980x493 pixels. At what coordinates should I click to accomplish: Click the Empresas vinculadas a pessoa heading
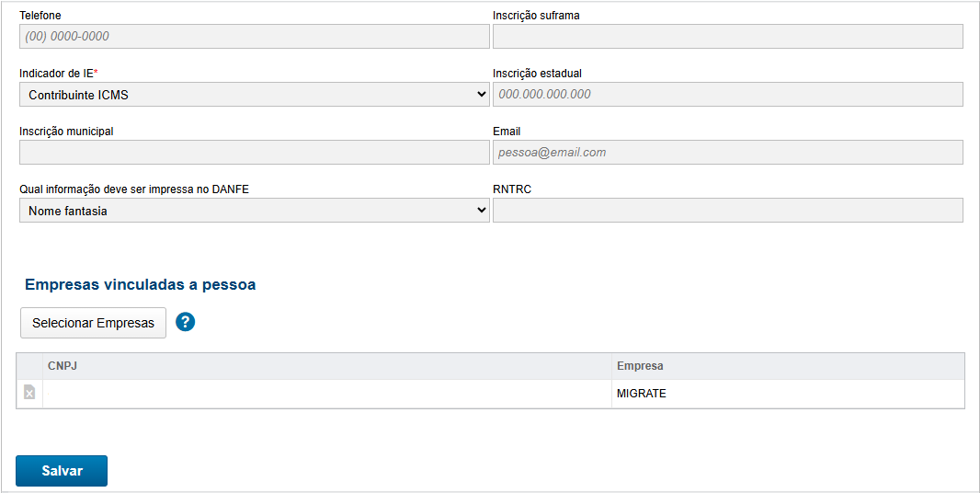[140, 284]
